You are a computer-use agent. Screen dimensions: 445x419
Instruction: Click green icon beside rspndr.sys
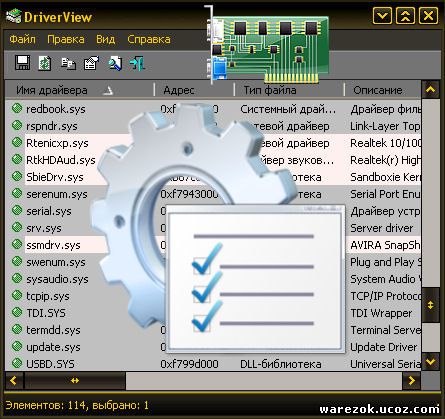pyautogui.click(x=17, y=125)
